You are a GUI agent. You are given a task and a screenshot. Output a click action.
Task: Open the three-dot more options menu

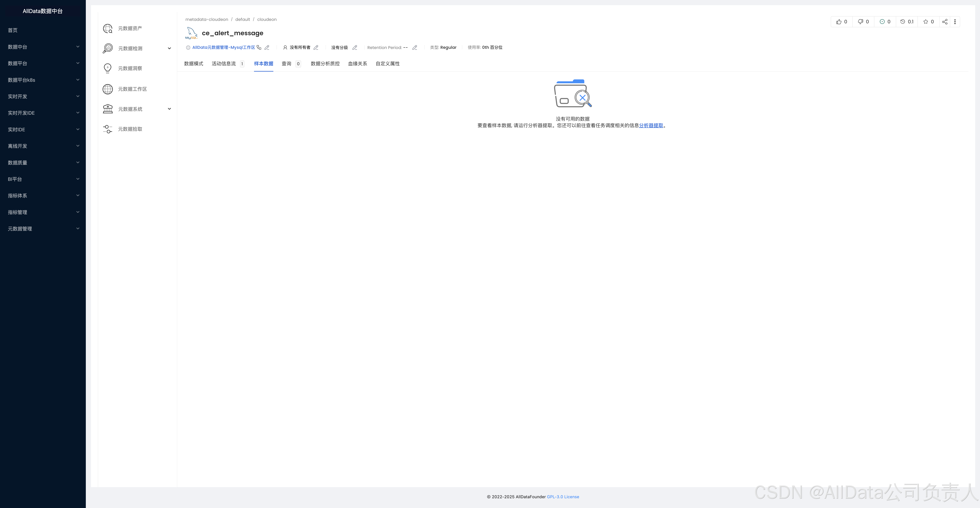point(955,22)
